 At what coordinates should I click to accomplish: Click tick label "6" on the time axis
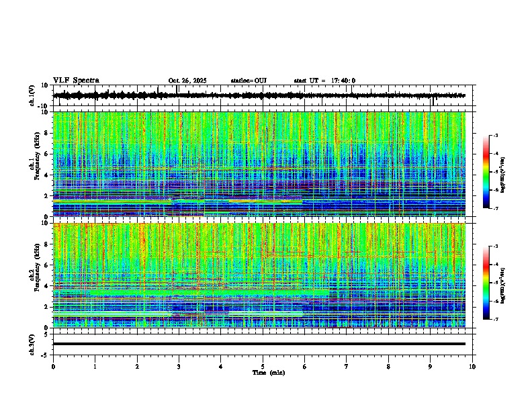click(x=305, y=367)
